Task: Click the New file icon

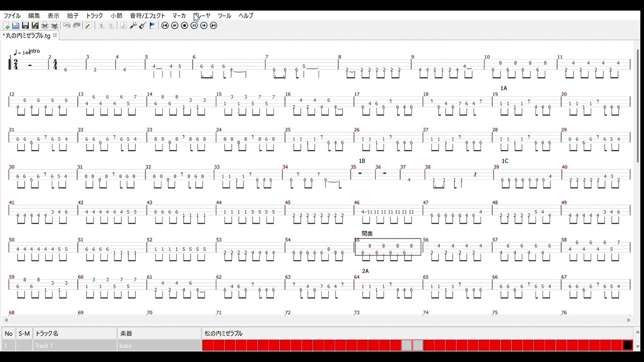Action: [7, 26]
